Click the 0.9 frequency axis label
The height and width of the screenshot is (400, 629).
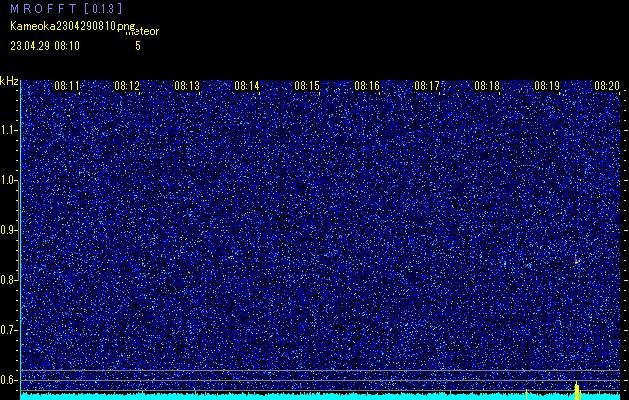9,230
